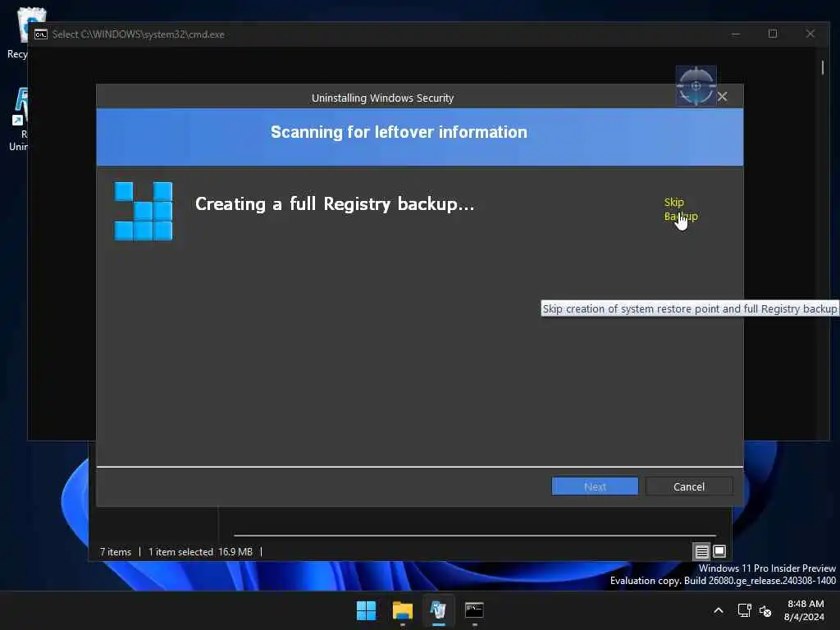Maximize the cmd.exe window
840x630 pixels.
point(773,34)
